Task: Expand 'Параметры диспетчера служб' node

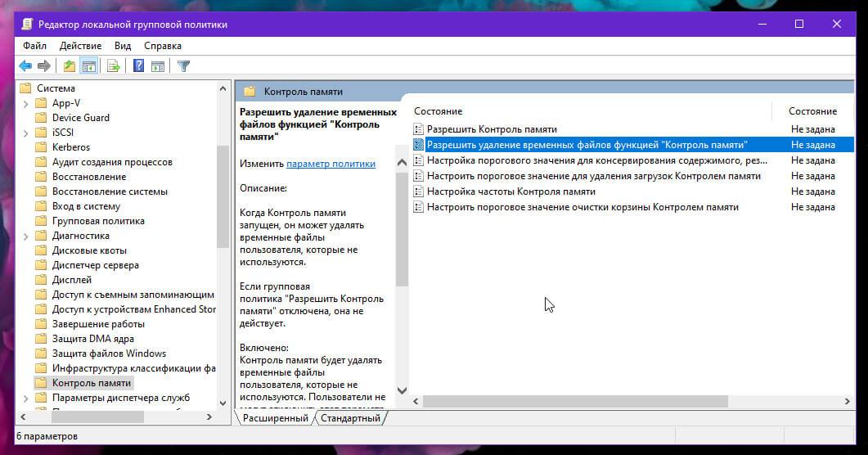Action: pyautogui.click(x=25, y=398)
